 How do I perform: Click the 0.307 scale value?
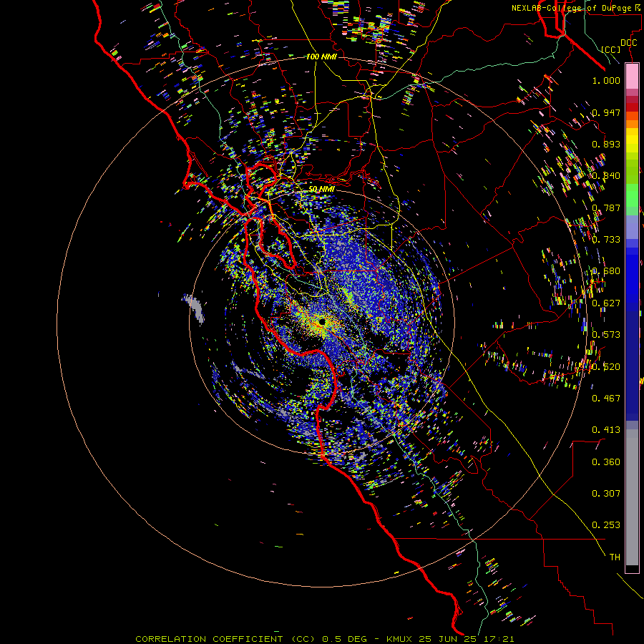coord(606,494)
